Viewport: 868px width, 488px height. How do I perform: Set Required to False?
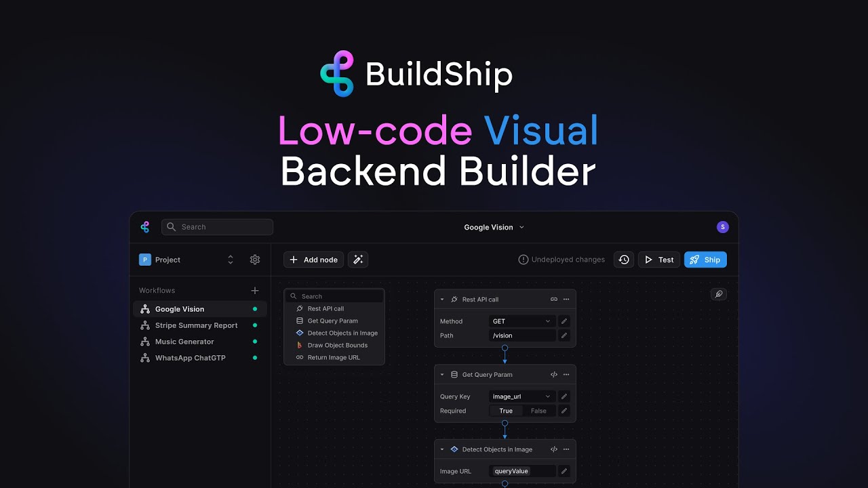tap(538, 411)
